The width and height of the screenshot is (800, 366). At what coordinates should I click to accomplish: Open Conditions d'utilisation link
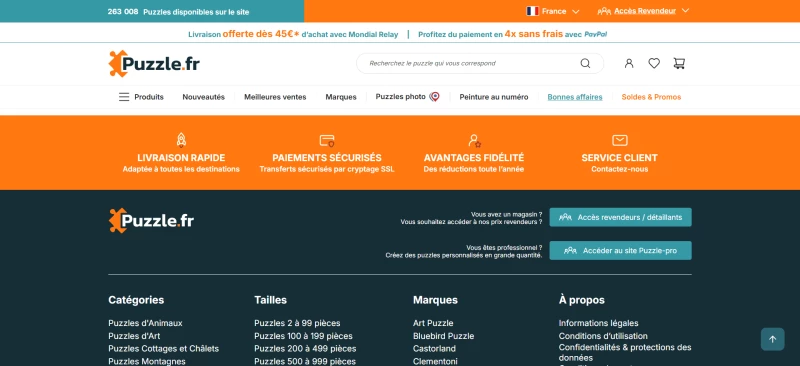coord(603,336)
